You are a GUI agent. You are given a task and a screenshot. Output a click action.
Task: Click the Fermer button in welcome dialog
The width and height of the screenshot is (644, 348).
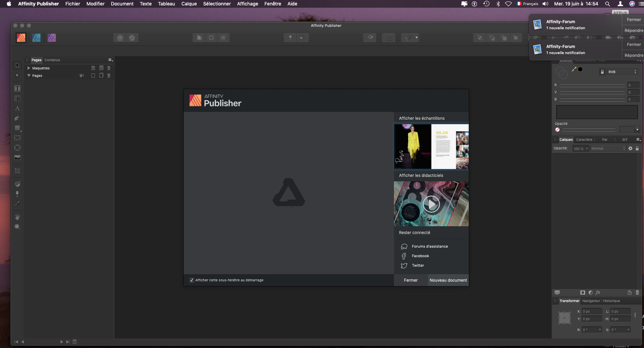click(411, 280)
